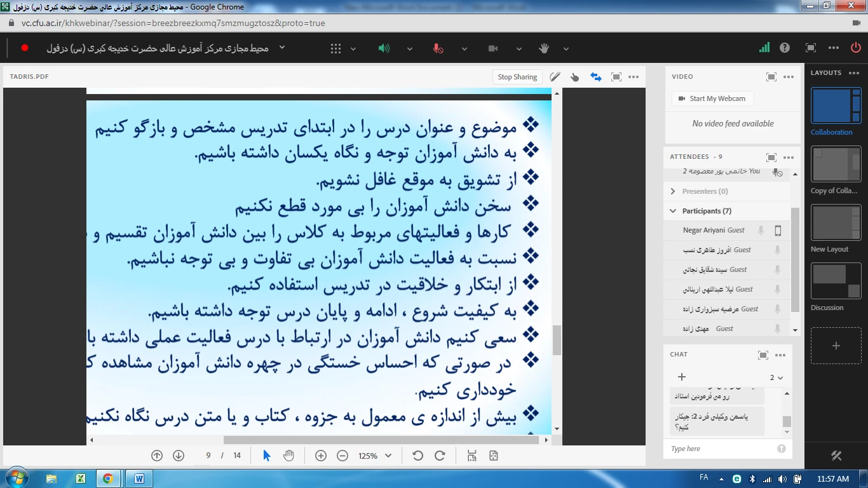This screenshot has height=488, width=868.
Task: Collapse the Participants (7) list
Action: [673, 211]
